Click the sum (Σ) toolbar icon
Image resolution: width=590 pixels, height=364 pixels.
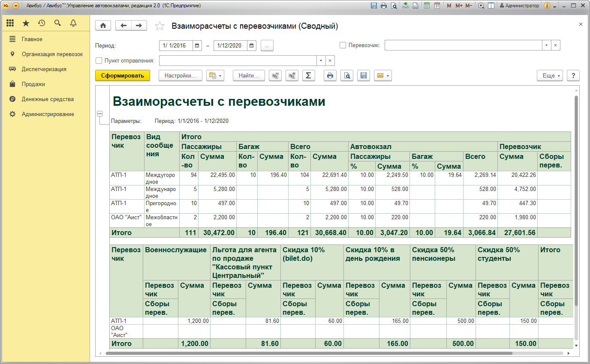(308, 76)
